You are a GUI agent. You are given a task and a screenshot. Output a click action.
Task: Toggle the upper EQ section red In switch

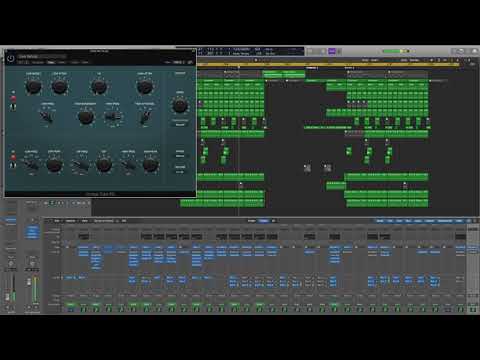(x=13, y=99)
